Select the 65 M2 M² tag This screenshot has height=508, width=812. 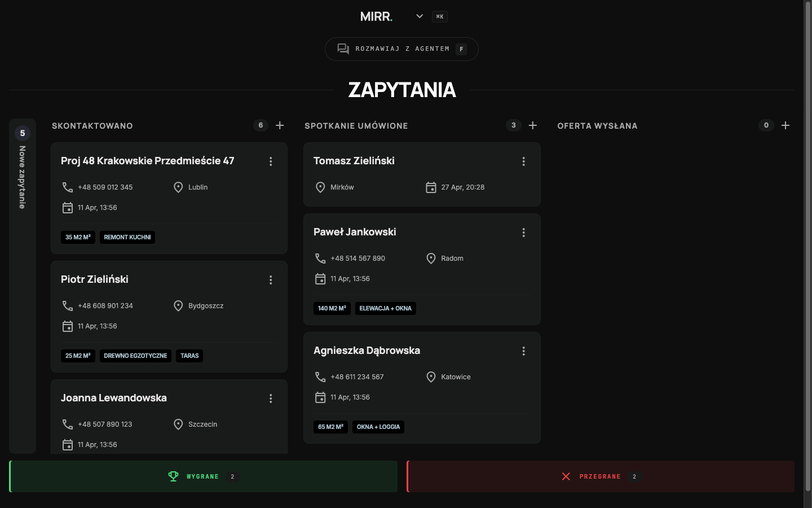330,427
